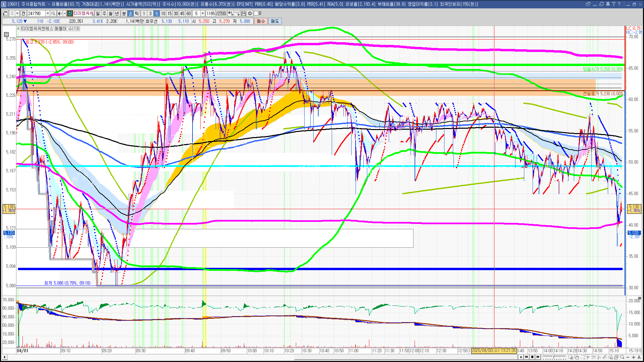Open the stock code dropdown arrow

point(48,13)
